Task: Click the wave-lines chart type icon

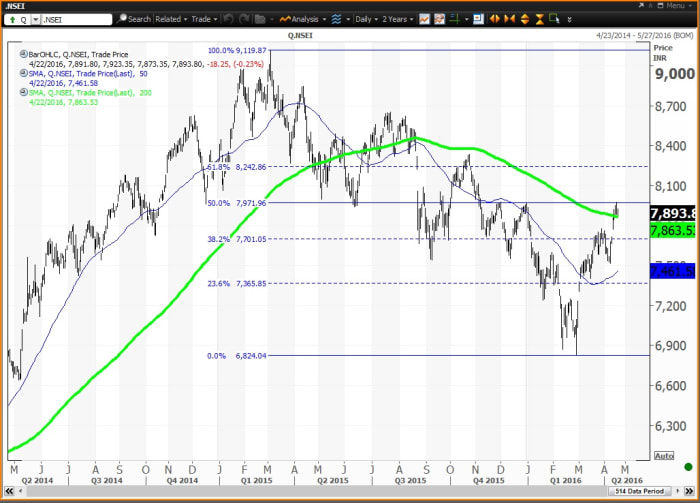Action: [x=337, y=19]
